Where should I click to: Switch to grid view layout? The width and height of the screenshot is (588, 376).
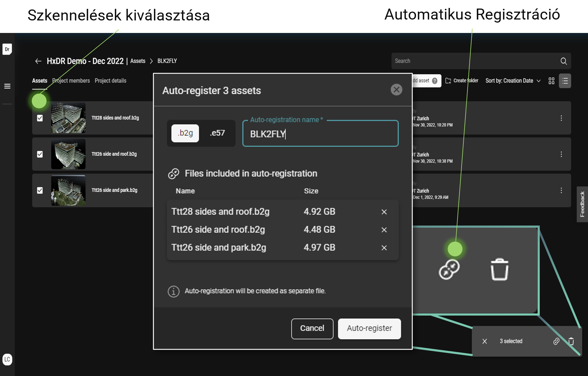(551, 81)
